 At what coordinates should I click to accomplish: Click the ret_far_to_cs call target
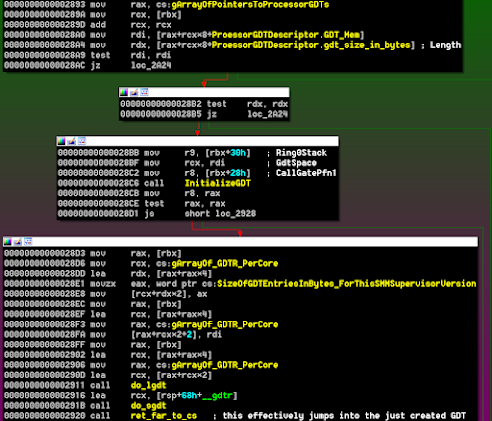pyautogui.click(x=164, y=416)
